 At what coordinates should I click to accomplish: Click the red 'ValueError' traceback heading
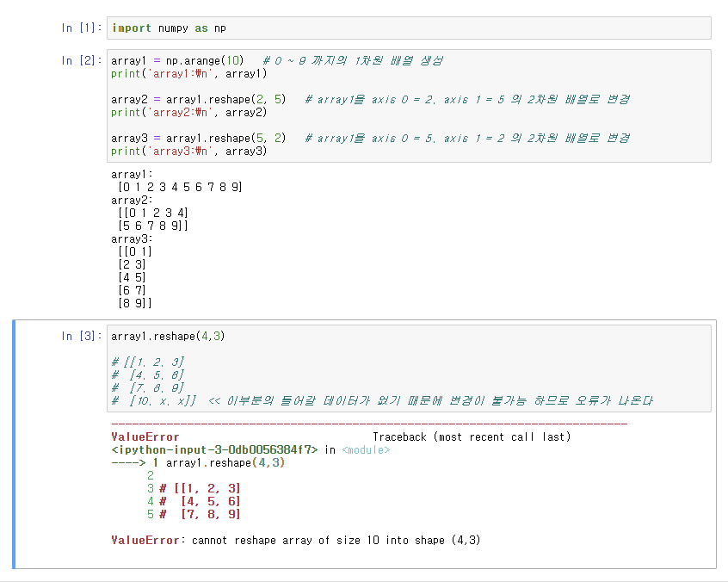pos(145,437)
